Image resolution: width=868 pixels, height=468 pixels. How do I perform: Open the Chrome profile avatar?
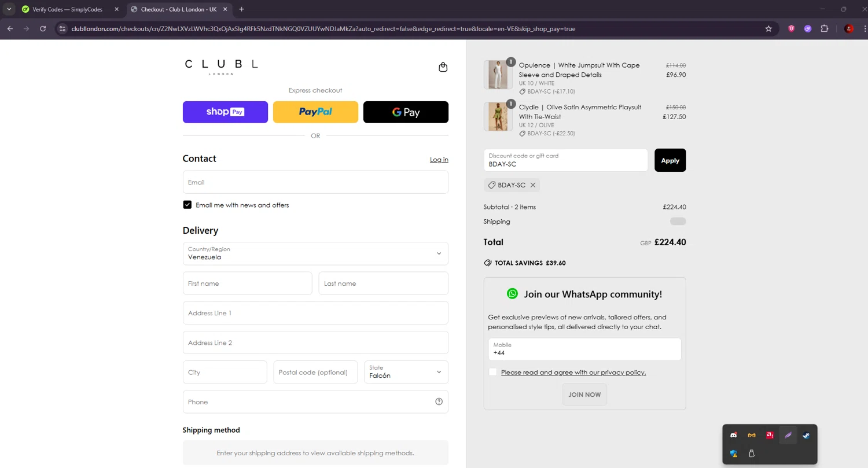pos(849,28)
